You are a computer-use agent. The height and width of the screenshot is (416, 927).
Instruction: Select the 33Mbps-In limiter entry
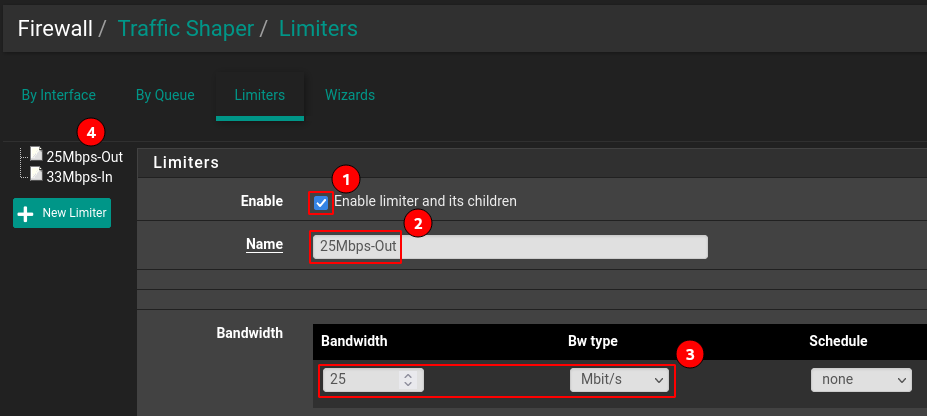(x=79, y=177)
